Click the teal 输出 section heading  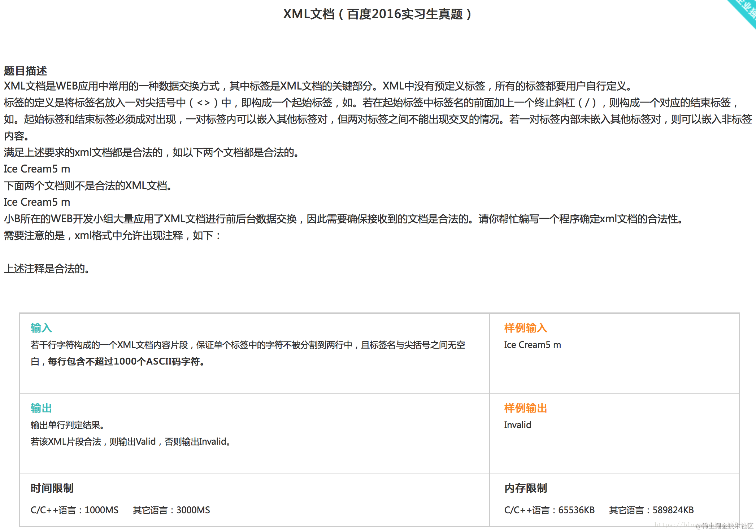point(41,408)
